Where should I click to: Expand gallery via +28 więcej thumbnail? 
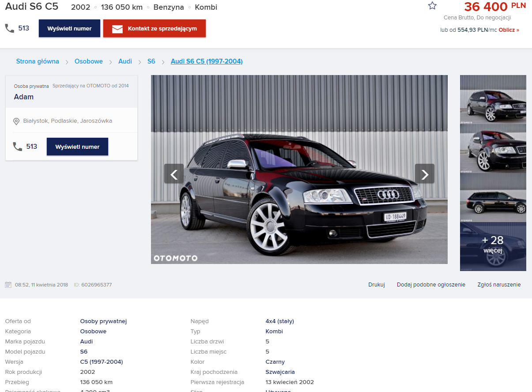pyautogui.click(x=493, y=246)
